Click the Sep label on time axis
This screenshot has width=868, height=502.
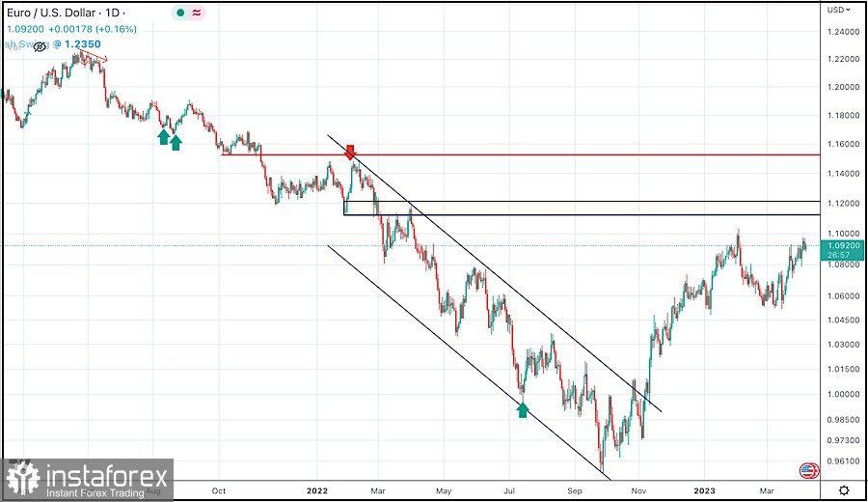[575, 491]
